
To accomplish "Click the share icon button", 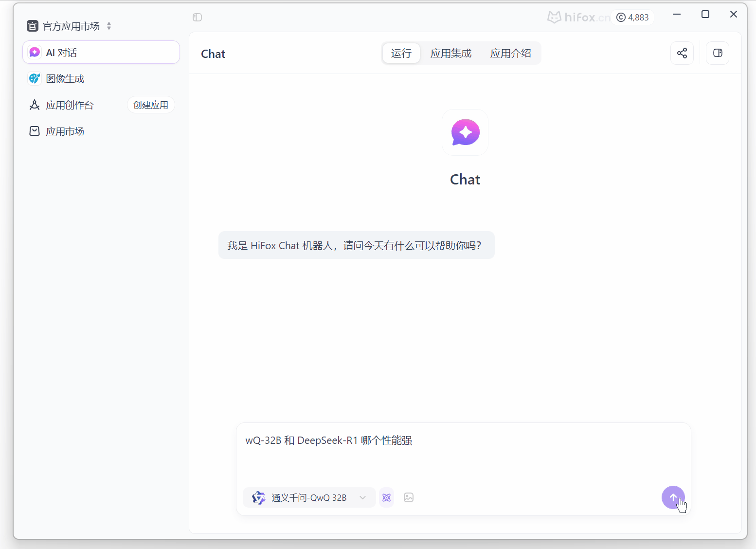I will click(x=682, y=53).
